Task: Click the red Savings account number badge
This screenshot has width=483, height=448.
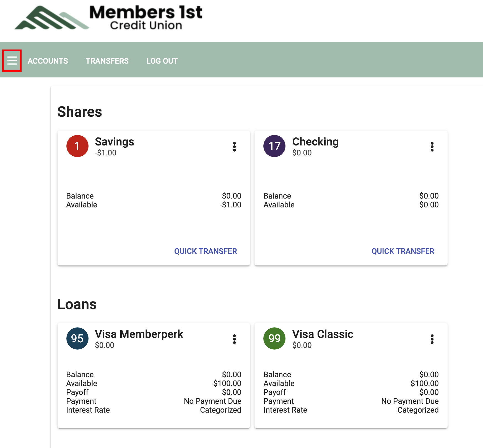Action: pos(77,146)
